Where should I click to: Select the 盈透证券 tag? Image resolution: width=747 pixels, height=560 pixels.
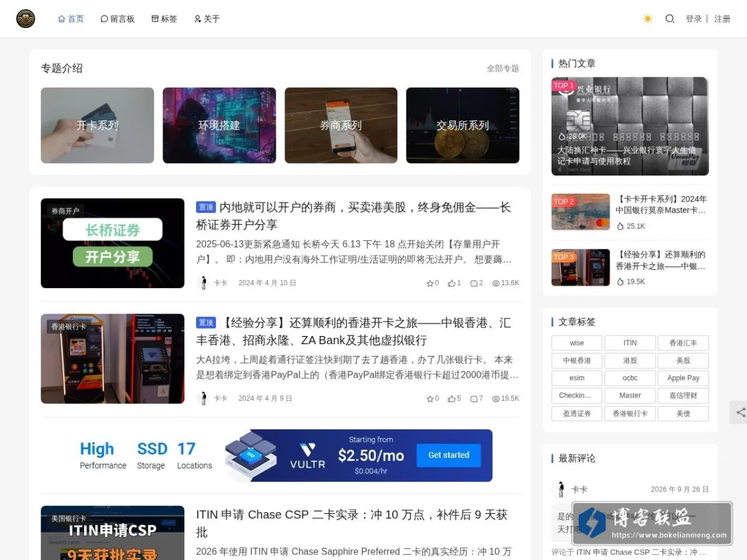pyautogui.click(x=577, y=413)
